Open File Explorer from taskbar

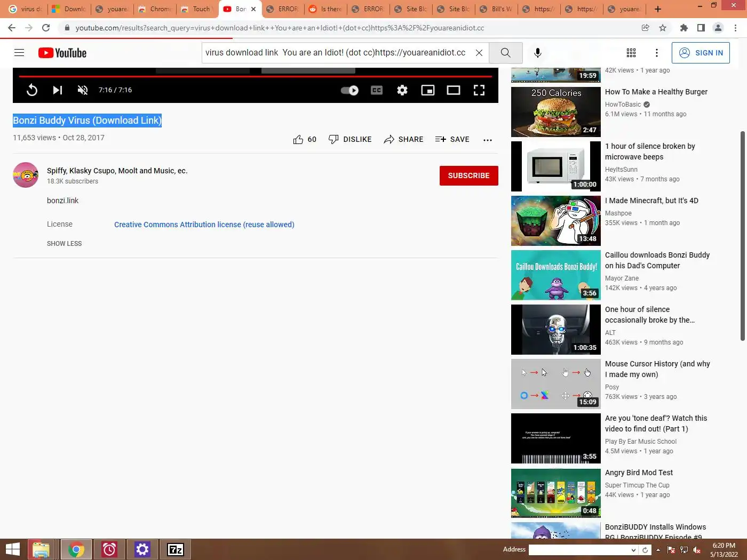pos(41,549)
